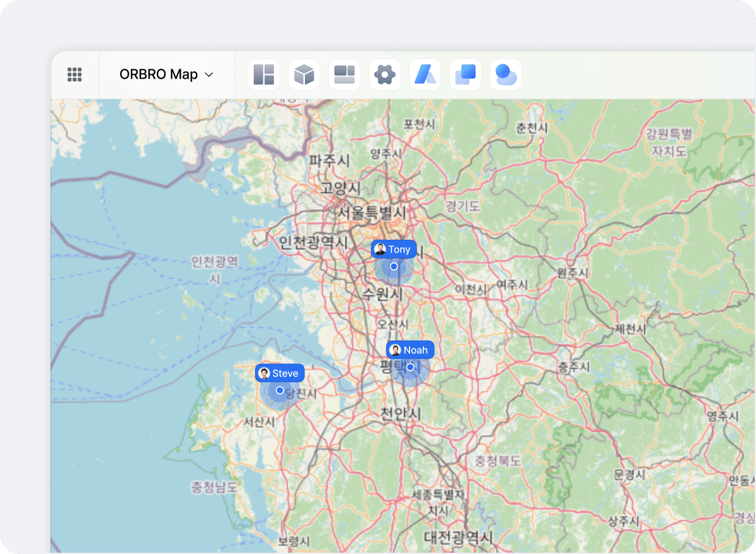Click the Tony name label

[x=401, y=249]
